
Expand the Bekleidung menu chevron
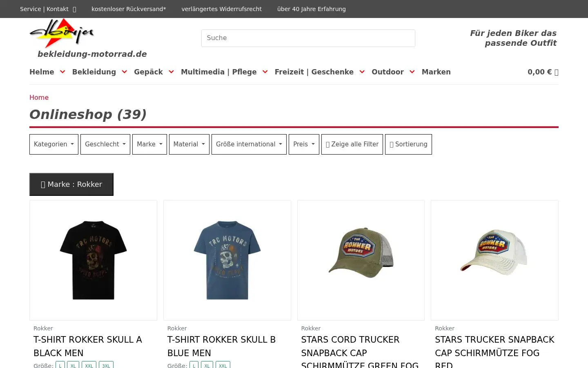pos(125,72)
